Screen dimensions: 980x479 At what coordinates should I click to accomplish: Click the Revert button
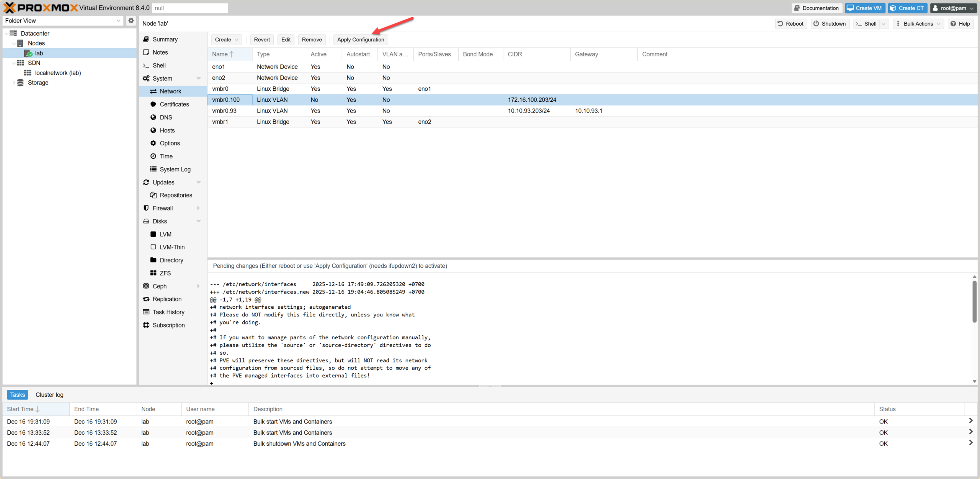pyautogui.click(x=261, y=39)
